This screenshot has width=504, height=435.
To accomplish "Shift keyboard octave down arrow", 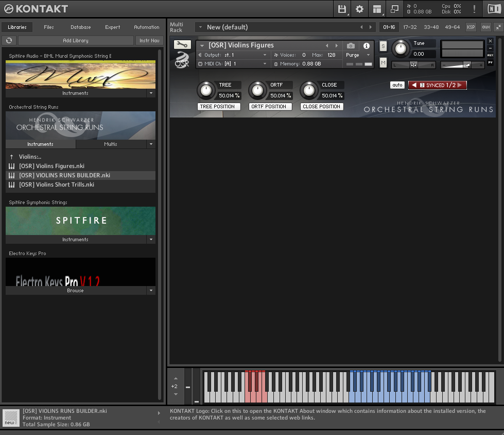I will (x=176, y=394).
